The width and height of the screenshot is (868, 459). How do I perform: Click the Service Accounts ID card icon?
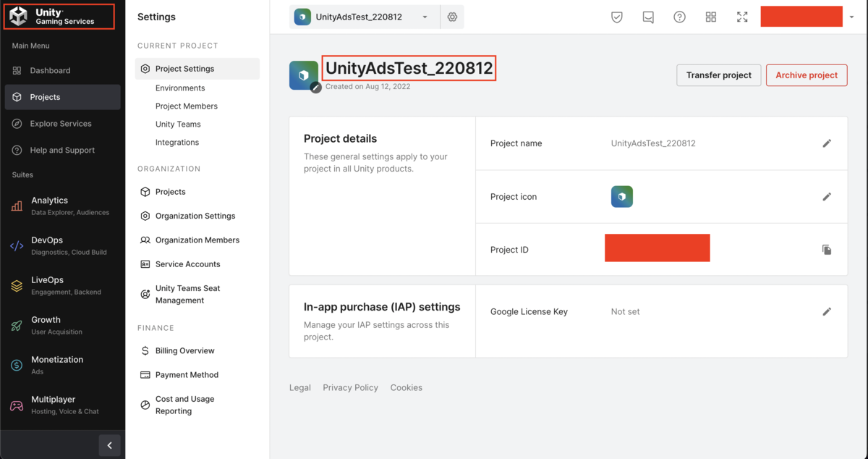tap(145, 264)
